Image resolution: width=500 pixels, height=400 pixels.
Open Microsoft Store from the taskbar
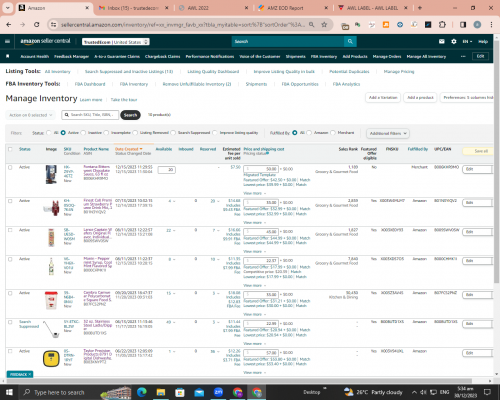point(180,392)
